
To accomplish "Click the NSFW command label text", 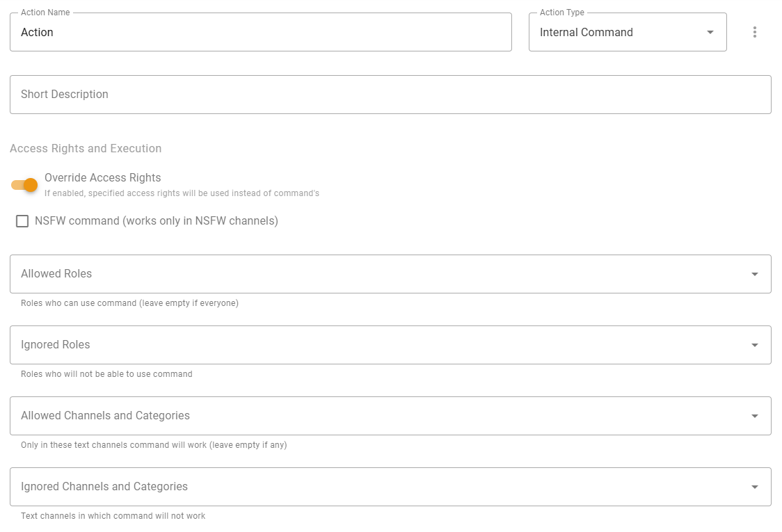I will pos(157,221).
